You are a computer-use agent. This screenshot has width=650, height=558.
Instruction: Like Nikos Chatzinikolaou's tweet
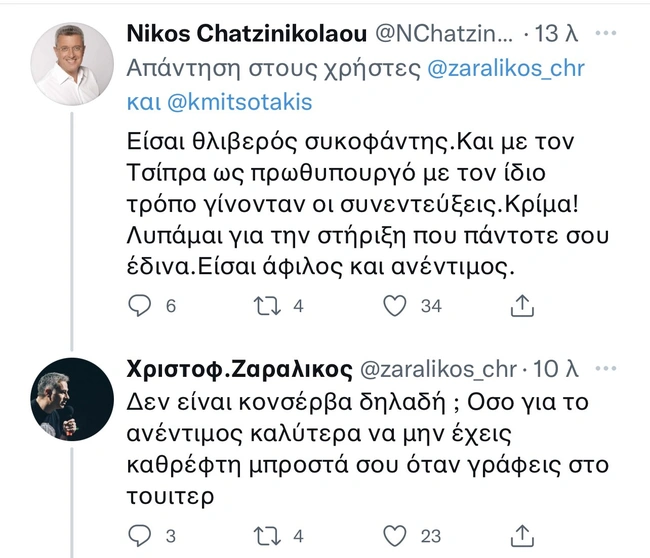click(396, 306)
